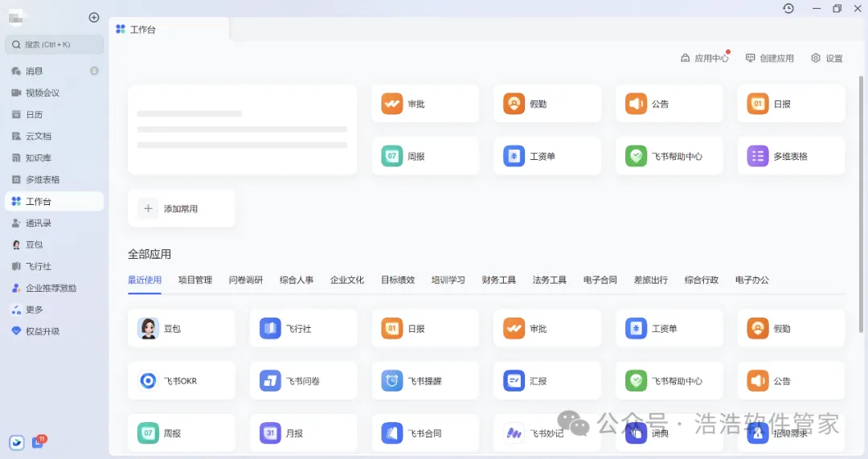
Task: Open 工资单 app in the favorites grid
Action: tap(547, 156)
